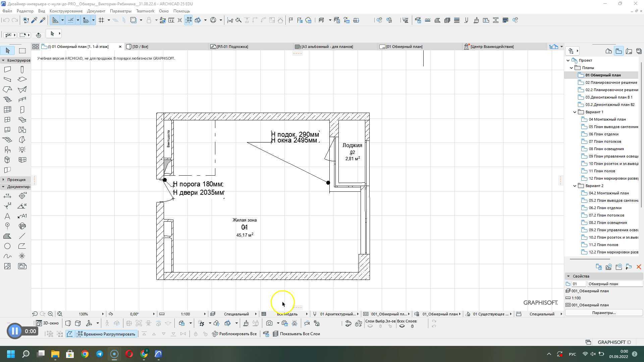
Task: Pick the Text tool icon
Action: coord(7,216)
